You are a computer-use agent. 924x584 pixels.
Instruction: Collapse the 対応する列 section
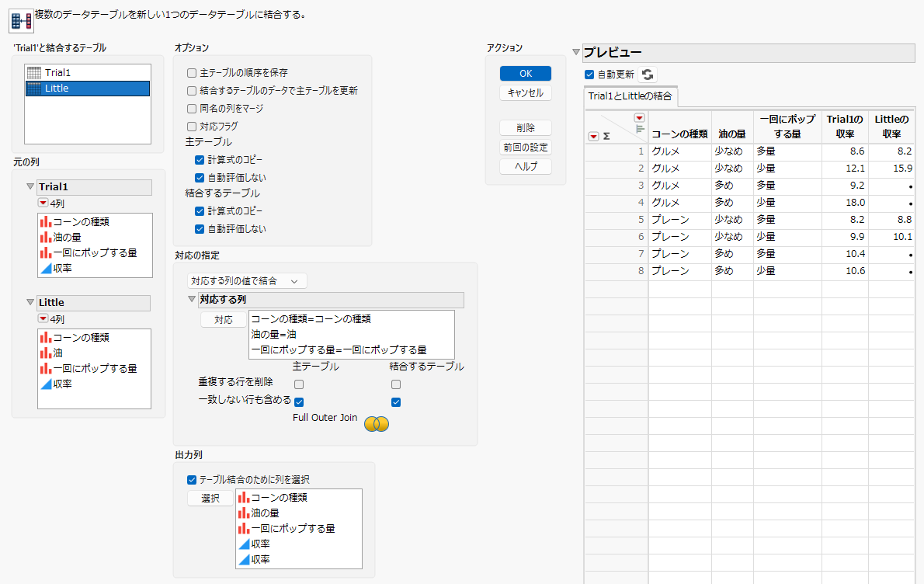(192, 299)
